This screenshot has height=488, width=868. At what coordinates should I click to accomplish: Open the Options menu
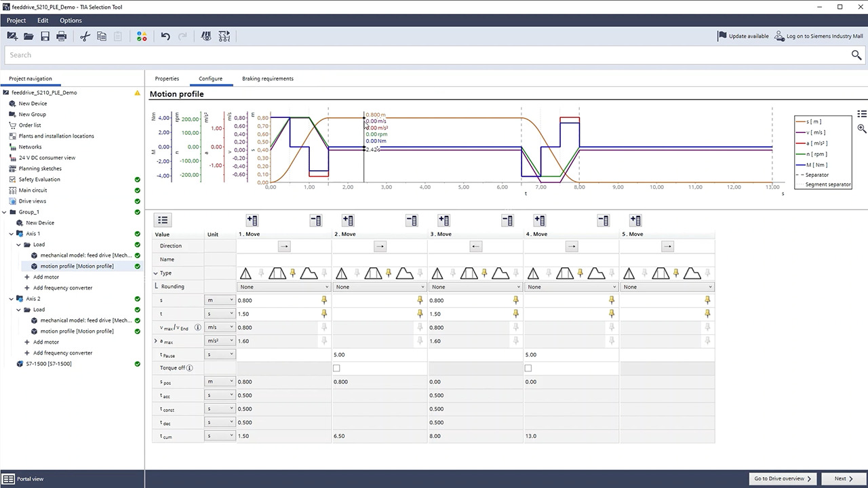tap(71, 20)
